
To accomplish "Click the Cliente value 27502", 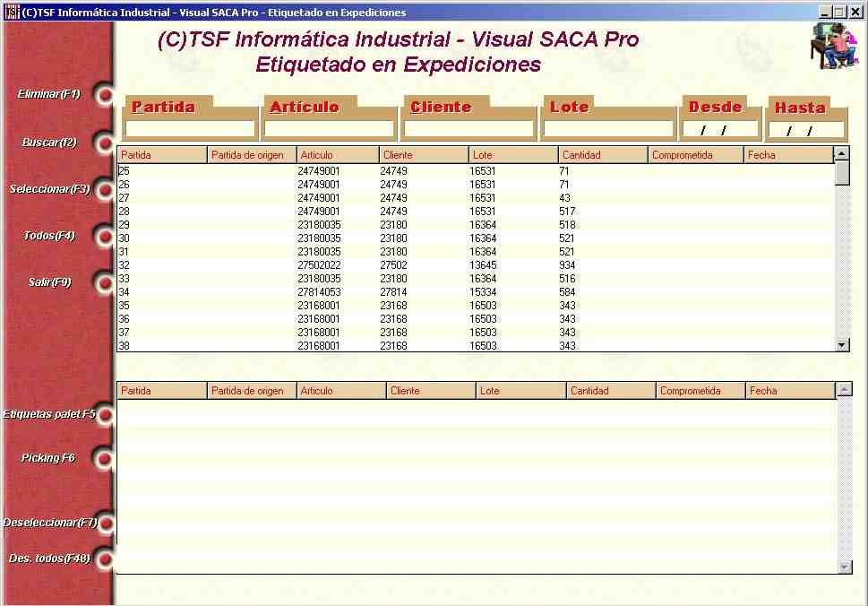I will coord(393,265).
